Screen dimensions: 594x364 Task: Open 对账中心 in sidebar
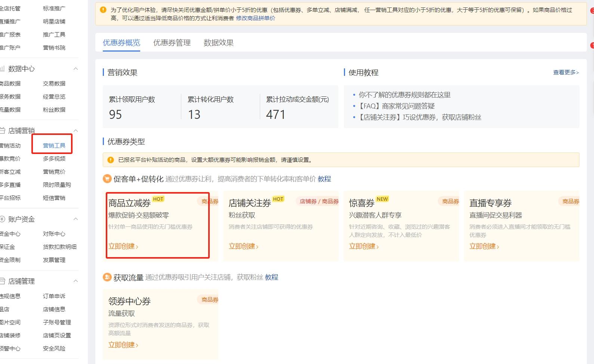pos(54,234)
